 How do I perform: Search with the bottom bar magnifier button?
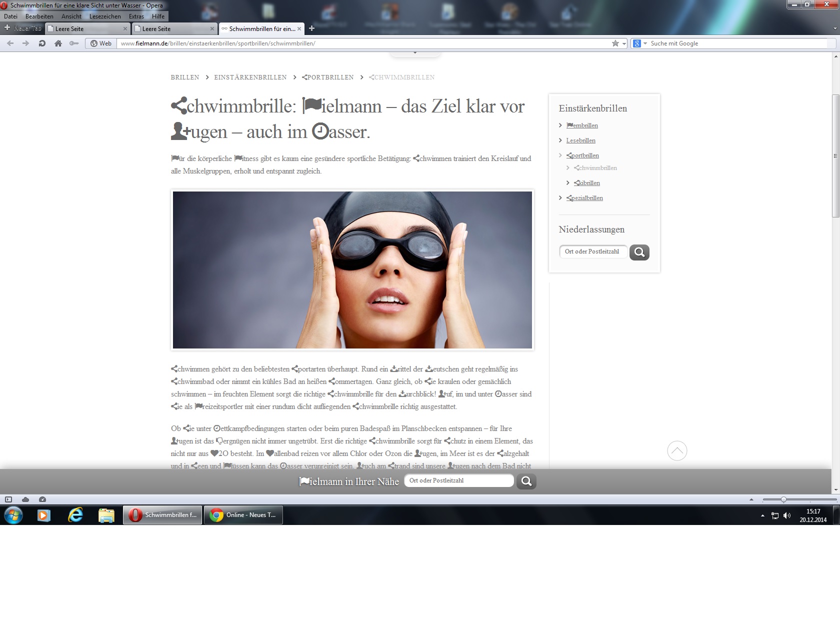point(526,481)
